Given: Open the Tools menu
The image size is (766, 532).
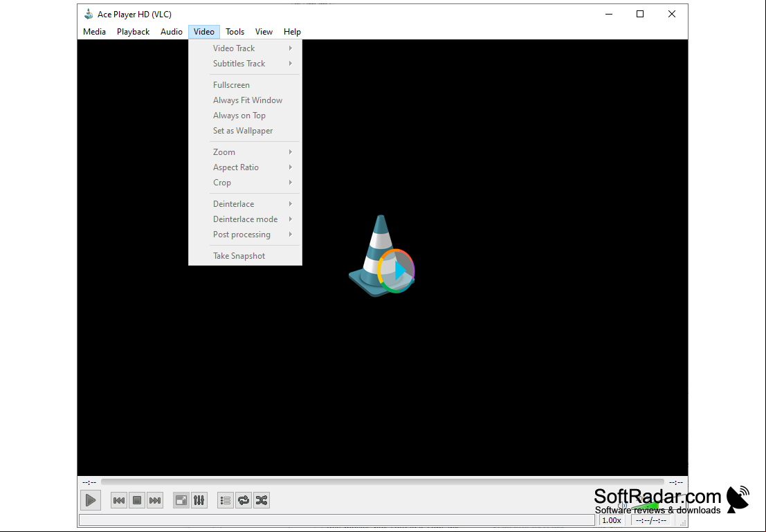Looking at the screenshot, I should (x=235, y=32).
